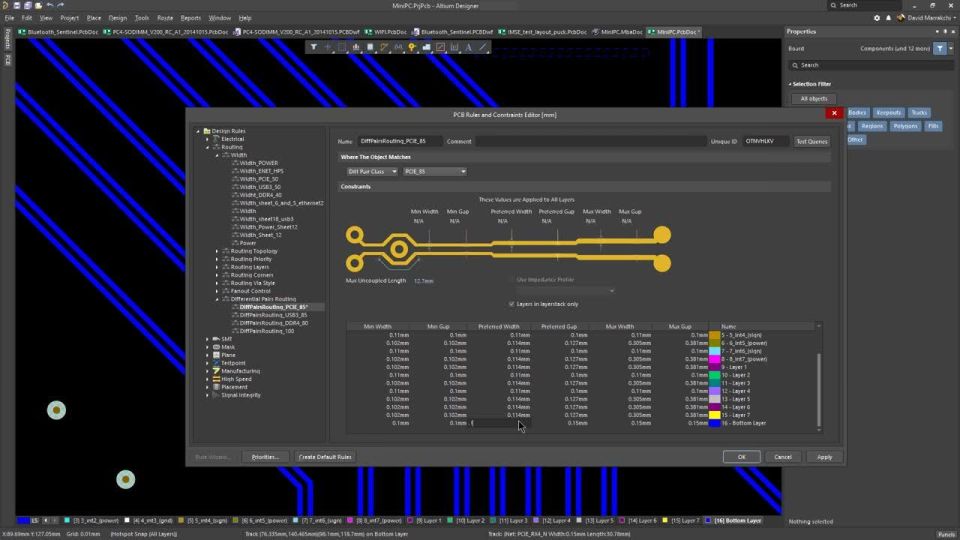The width and height of the screenshot is (960, 540).
Task: Open the Place menu
Action: tap(94, 18)
